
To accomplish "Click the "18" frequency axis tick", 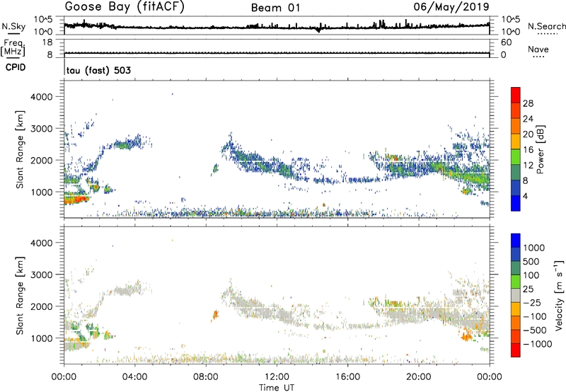I will [x=47, y=42].
